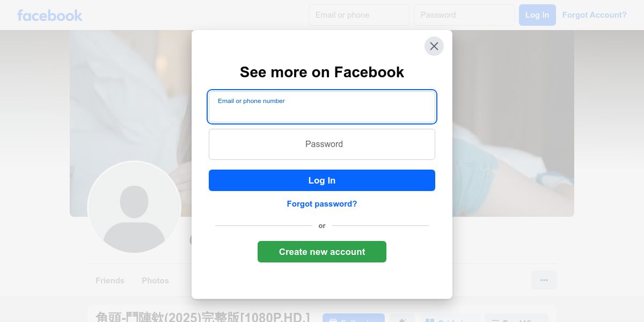This screenshot has height=322, width=644.
Task: Click the Log In button in header
Action: point(537,15)
